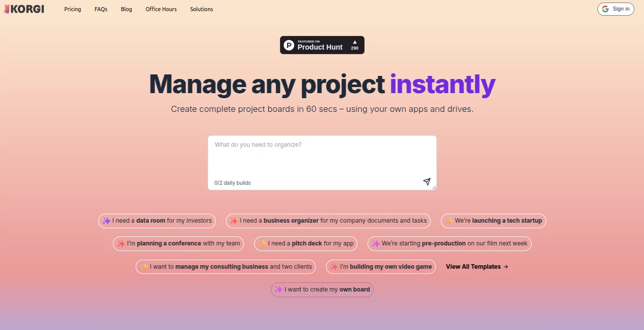The height and width of the screenshot is (330, 644).
Task: Click the Korgi logo icon
Action: [x=7, y=9]
